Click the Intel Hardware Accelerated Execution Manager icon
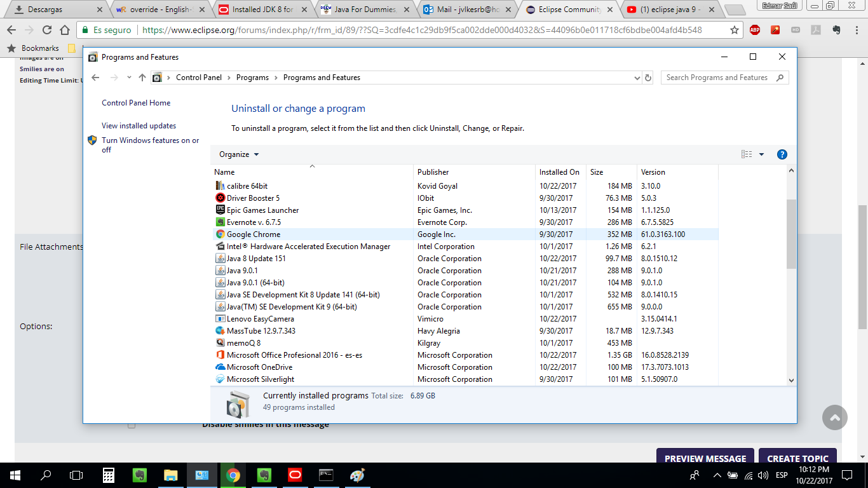The height and width of the screenshot is (488, 868). coord(220,247)
